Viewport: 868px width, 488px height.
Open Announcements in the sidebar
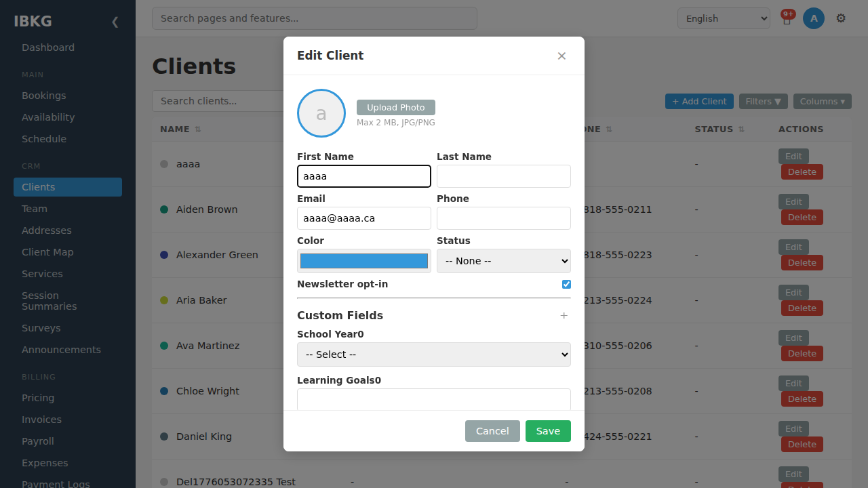68,350
